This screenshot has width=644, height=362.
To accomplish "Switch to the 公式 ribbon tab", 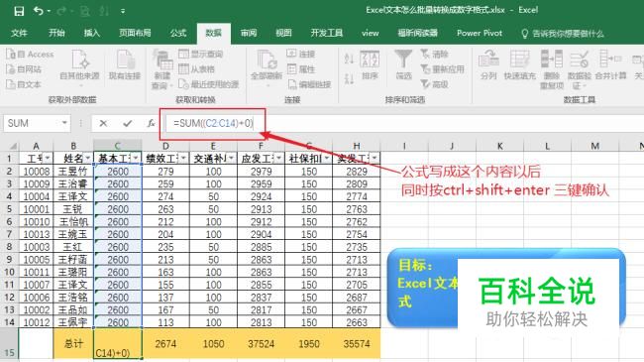I will pos(177,34).
